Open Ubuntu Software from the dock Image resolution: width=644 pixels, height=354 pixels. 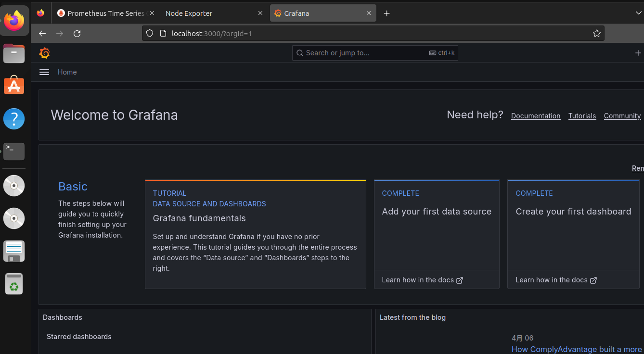click(14, 86)
